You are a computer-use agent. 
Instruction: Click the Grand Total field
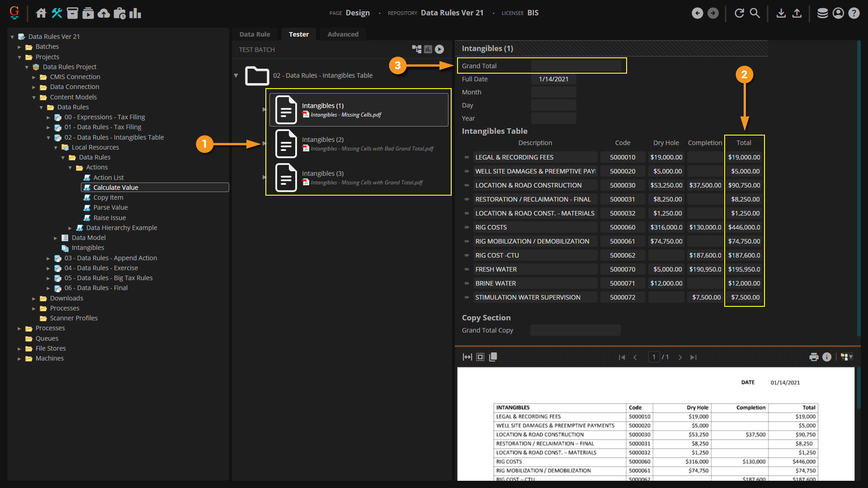point(576,66)
